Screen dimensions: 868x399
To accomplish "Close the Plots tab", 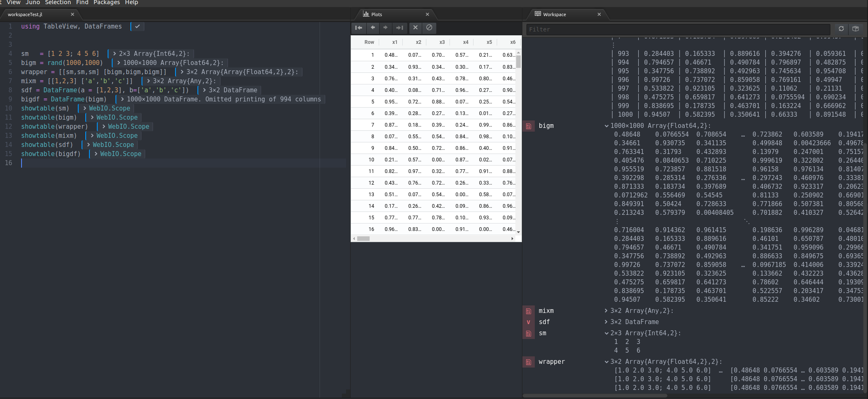I will [x=428, y=14].
